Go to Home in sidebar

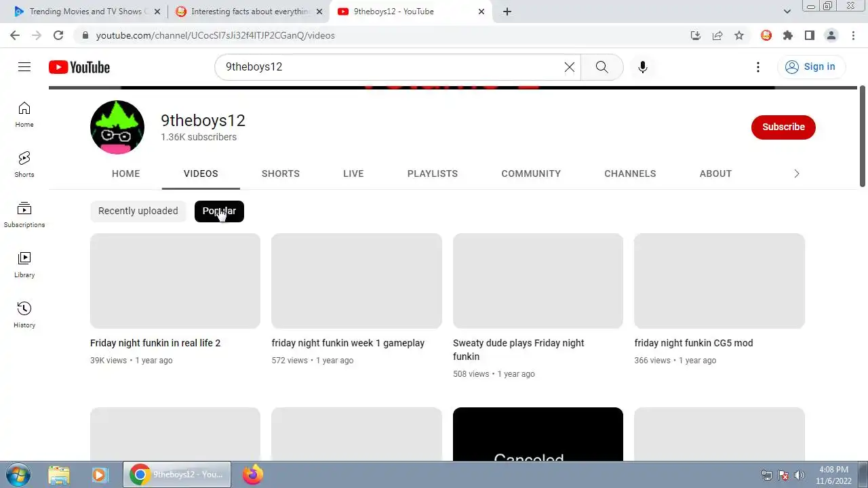(24, 115)
